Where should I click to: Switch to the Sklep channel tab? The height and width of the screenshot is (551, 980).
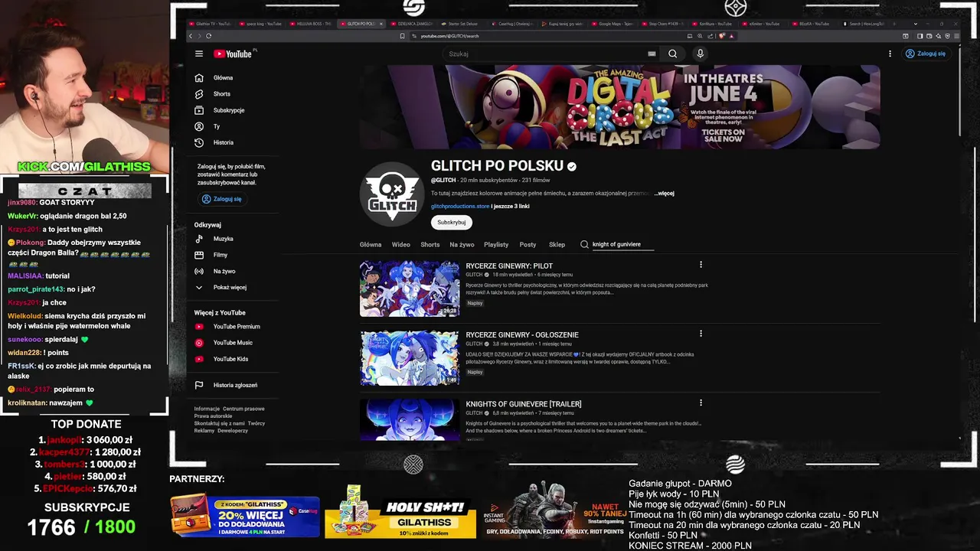pos(557,244)
